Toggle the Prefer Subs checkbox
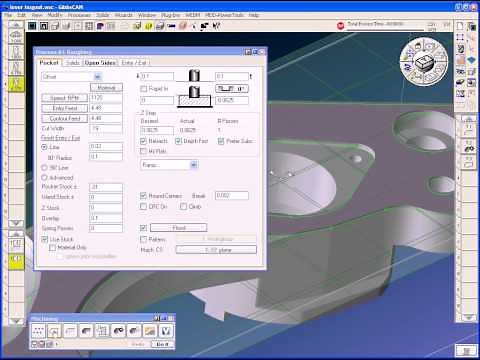The height and width of the screenshot is (360, 480). click(x=221, y=141)
